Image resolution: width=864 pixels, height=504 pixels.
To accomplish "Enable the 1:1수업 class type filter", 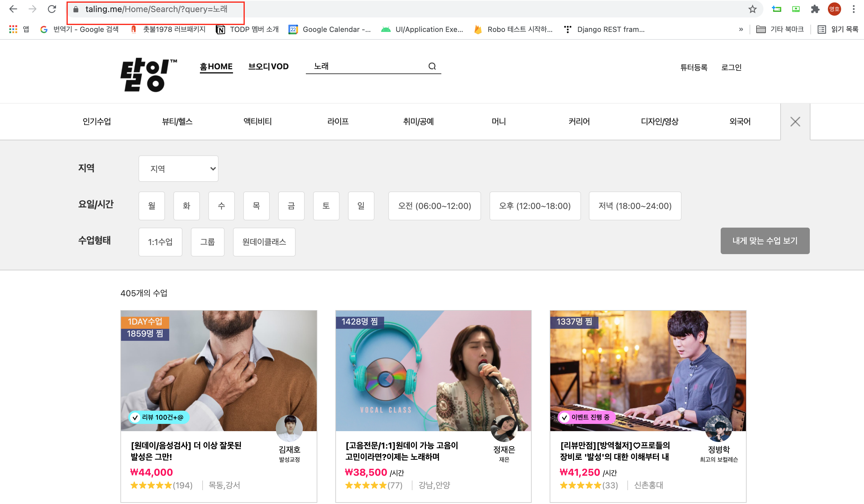I will 160,242.
